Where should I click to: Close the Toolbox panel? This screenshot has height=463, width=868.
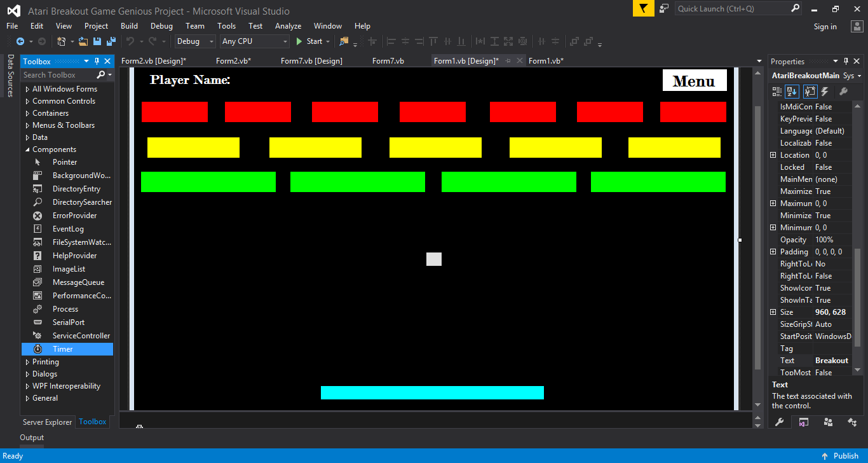tap(108, 62)
